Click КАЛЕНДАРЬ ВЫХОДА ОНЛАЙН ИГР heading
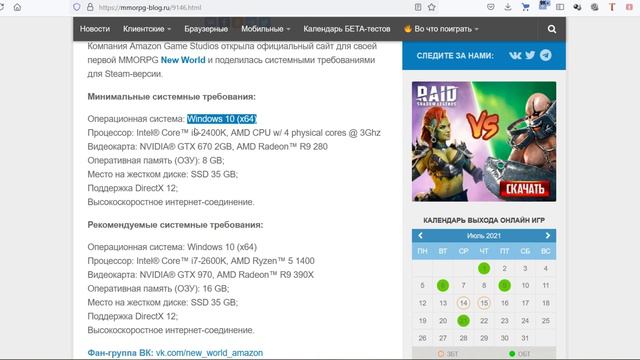640x360 pixels. (484, 220)
